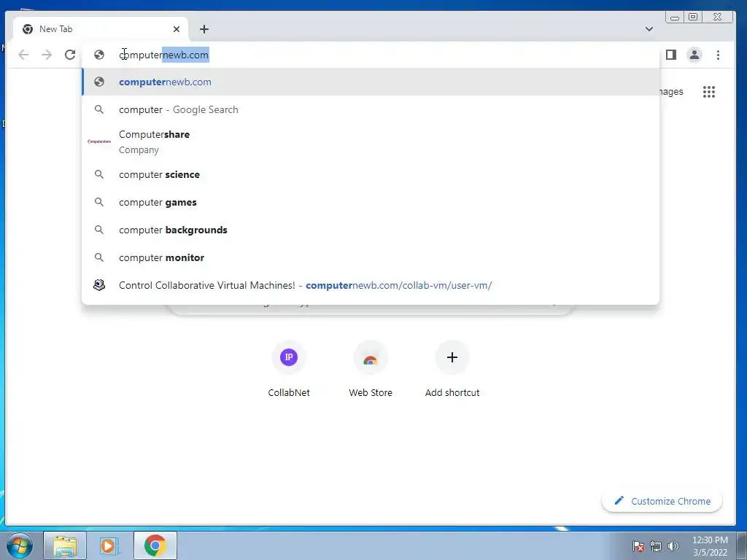
Task: Pick the 'computer backgrounds' suggestion
Action: pyautogui.click(x=371, y=230)
